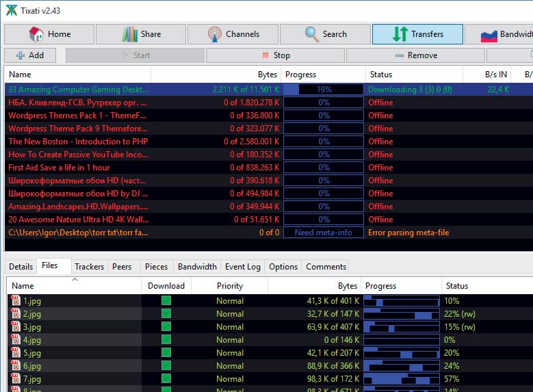
Task: Click the plus icon on Add button
Action: pos(21,55)
